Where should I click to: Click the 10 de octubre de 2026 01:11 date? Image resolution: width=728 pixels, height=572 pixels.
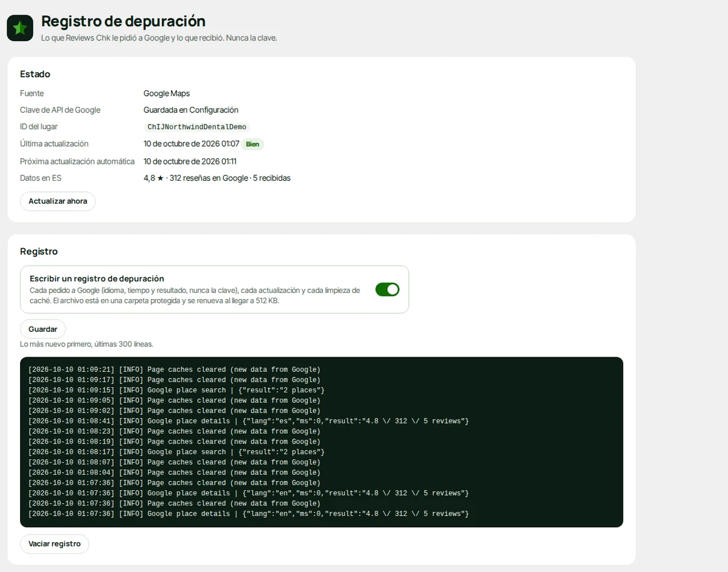pos(190,161)
